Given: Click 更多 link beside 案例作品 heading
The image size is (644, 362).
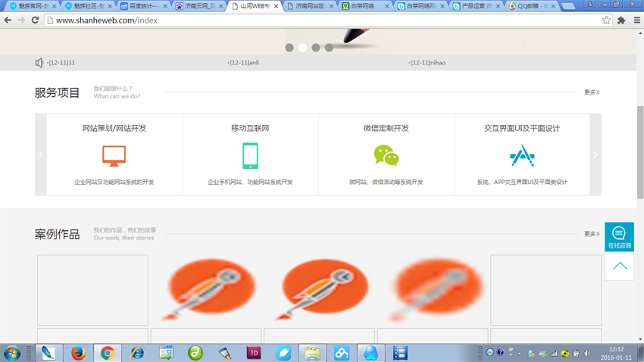Looking at the screenshot, I should point(591,234).
